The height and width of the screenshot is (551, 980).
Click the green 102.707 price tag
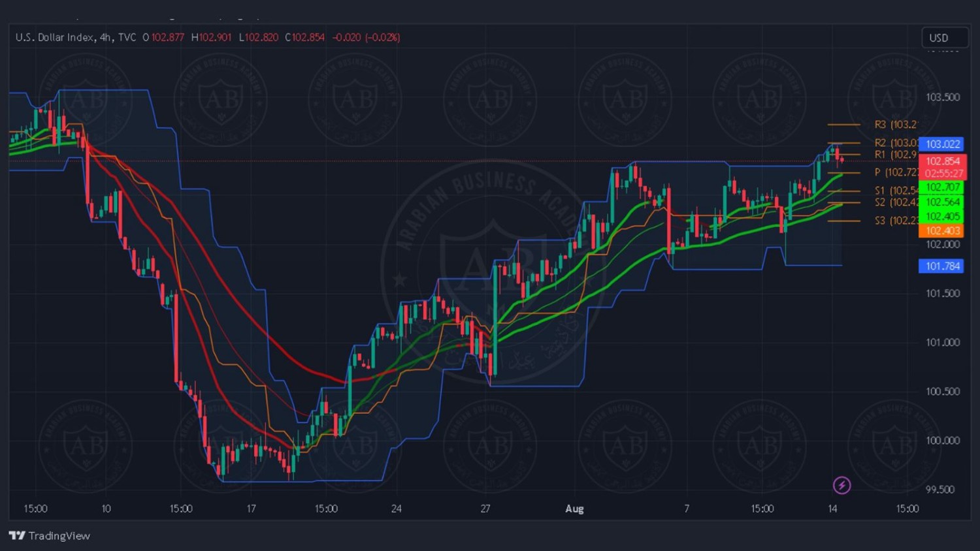tap(941, 187)
